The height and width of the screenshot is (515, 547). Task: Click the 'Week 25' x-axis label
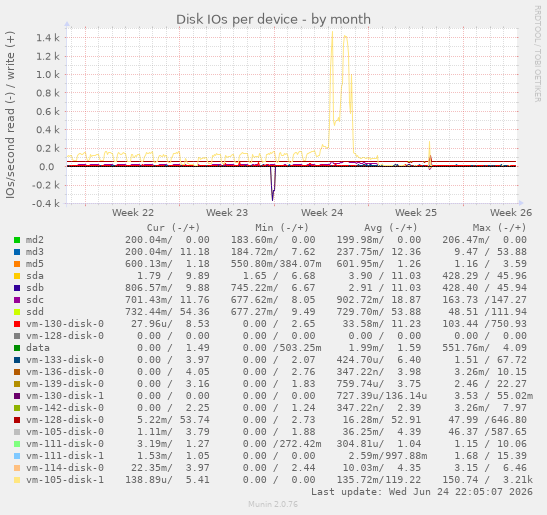(x=416, y=212)
